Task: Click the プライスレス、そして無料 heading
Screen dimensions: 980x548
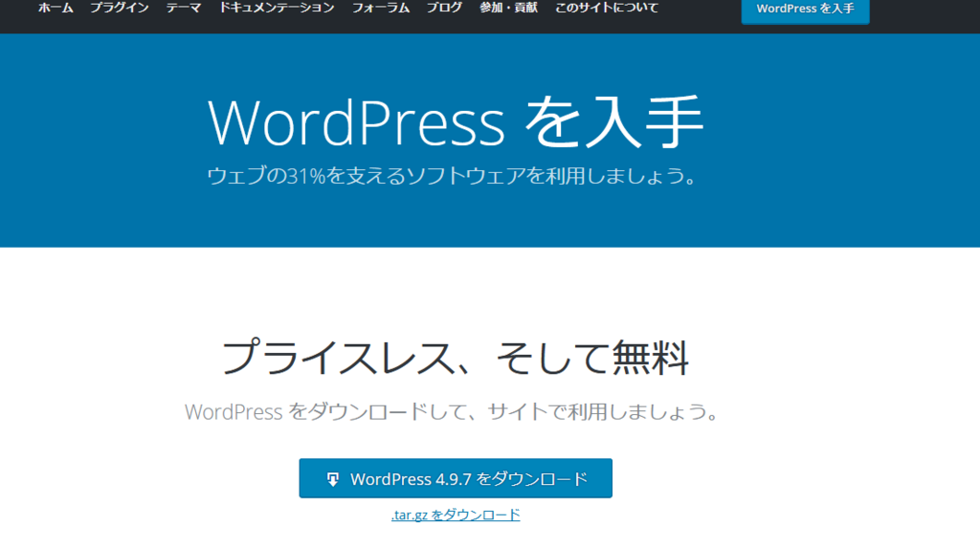Action: click(456, 358)
